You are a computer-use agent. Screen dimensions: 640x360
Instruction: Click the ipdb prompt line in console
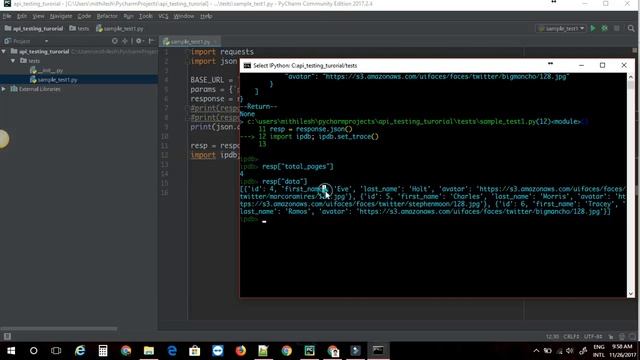253,220
